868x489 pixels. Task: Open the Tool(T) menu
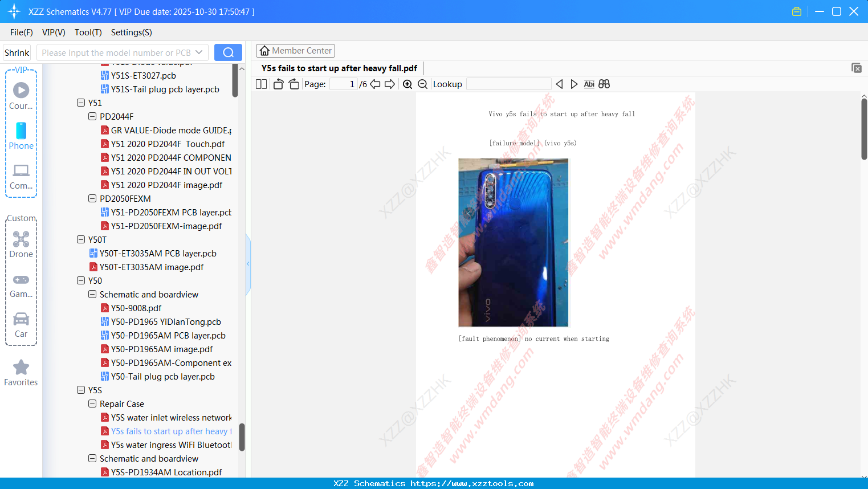(x=88, y=32)
